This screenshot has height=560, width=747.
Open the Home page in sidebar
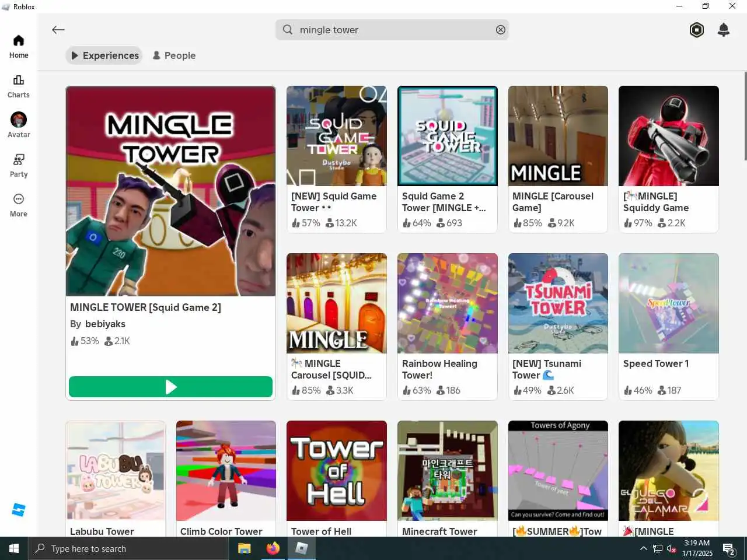click(19, 47)
